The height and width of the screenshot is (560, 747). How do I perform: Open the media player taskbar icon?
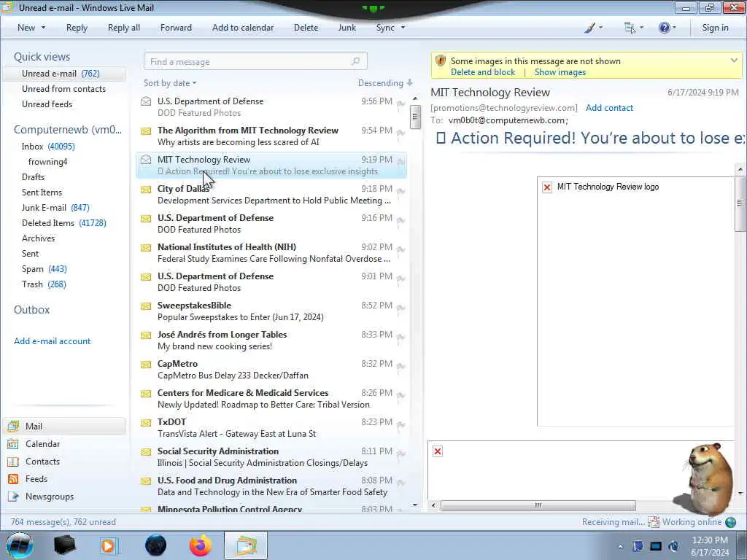pyautogui.click(x=108, y=545)
